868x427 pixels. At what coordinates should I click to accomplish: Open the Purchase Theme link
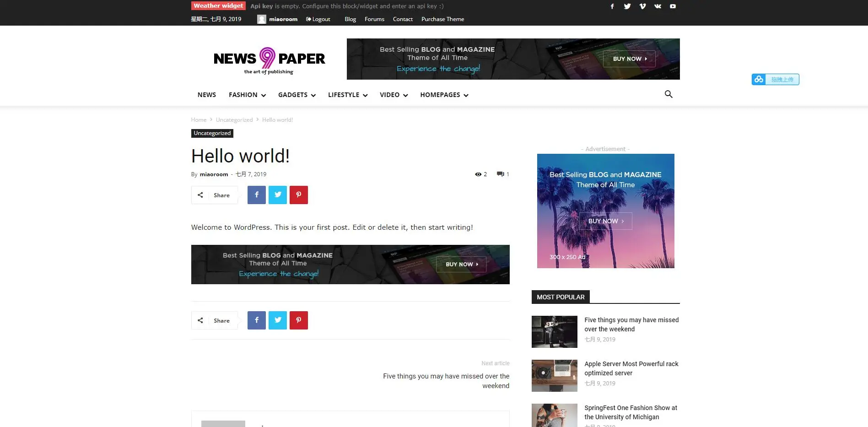point(442,19)
